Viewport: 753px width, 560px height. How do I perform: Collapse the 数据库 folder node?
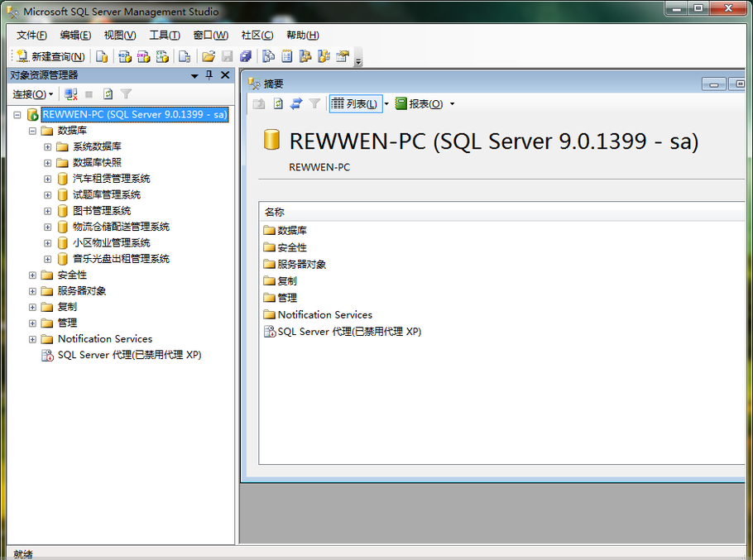(32, 131)
